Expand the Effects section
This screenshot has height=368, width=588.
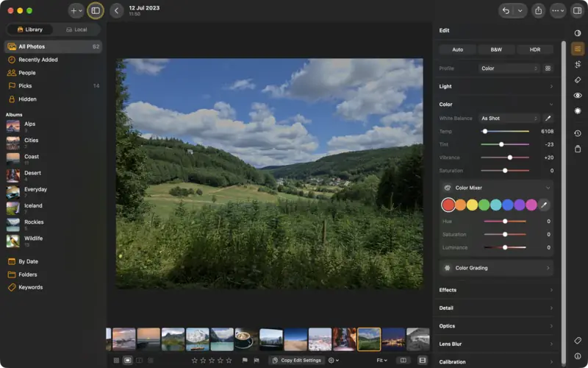[496, 290]
